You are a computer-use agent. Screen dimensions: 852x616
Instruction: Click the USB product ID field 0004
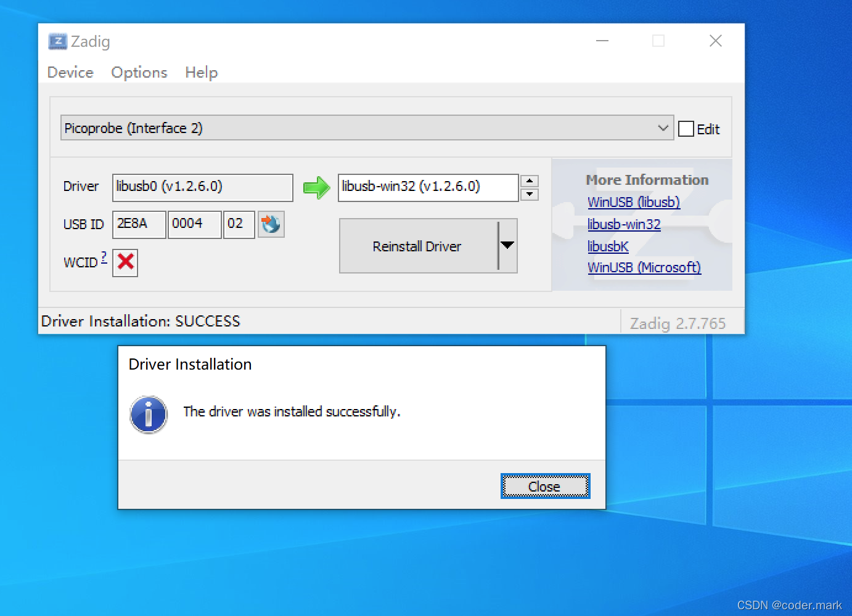coord(194,224)
